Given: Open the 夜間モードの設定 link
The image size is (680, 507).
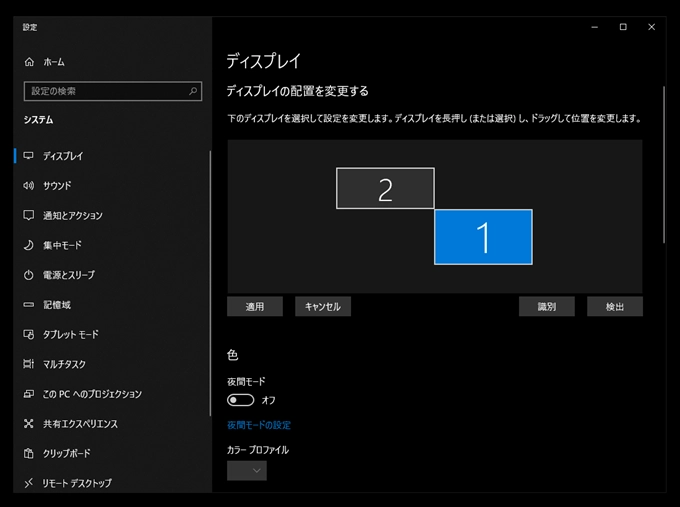Looking at the screenshot, I should tap(259, 425).
